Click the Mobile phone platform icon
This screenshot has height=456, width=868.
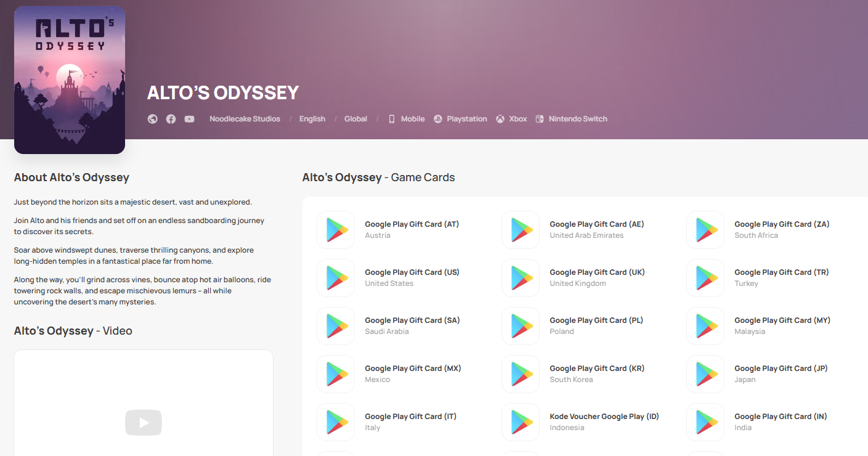392,119
